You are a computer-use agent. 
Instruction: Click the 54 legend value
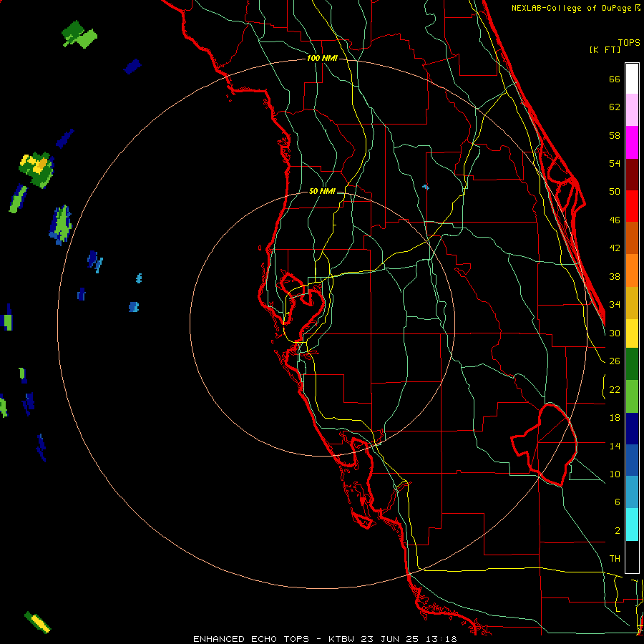pyautogui.click(x=615, y=163)
